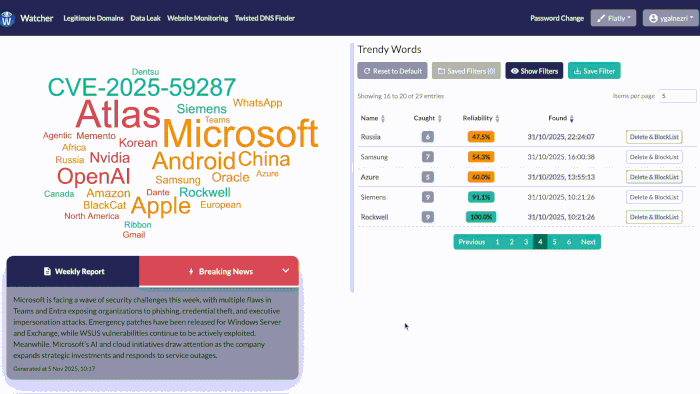Go to Next page
The height and width of the screenshot is (394, 700).
tap(588, 242)
